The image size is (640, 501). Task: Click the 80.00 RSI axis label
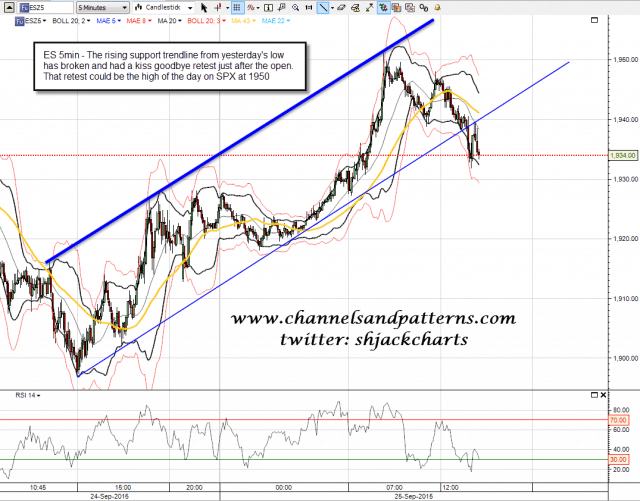click(x=620, y=410)
